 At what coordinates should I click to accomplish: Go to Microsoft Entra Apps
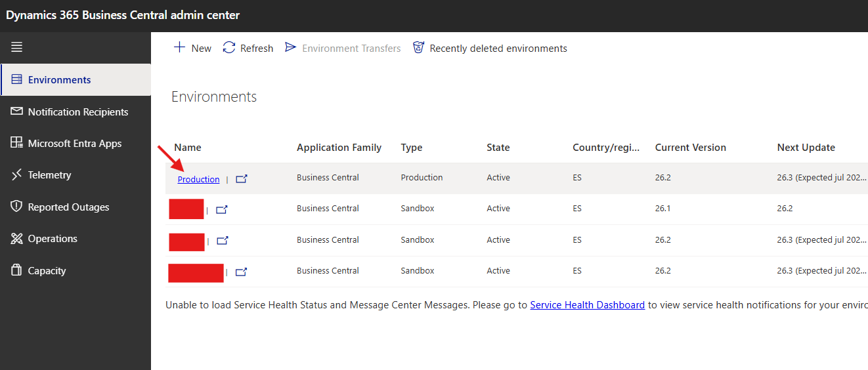[x=76, y=143]
